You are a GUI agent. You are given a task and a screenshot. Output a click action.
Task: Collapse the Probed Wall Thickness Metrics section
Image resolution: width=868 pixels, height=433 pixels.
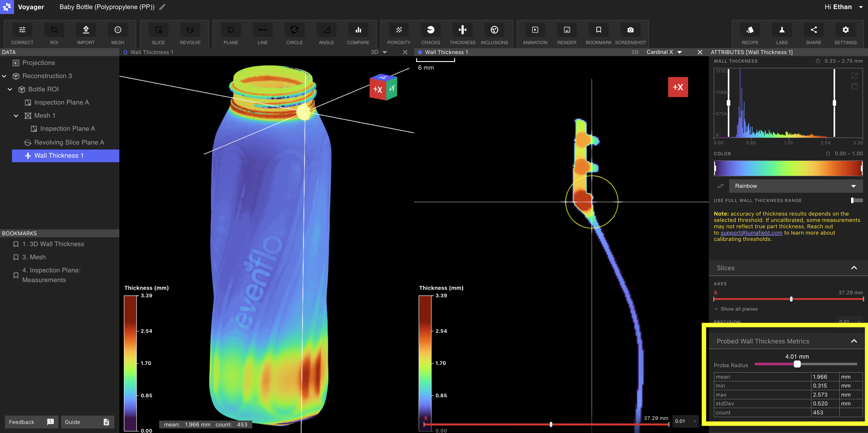[854, 341]
